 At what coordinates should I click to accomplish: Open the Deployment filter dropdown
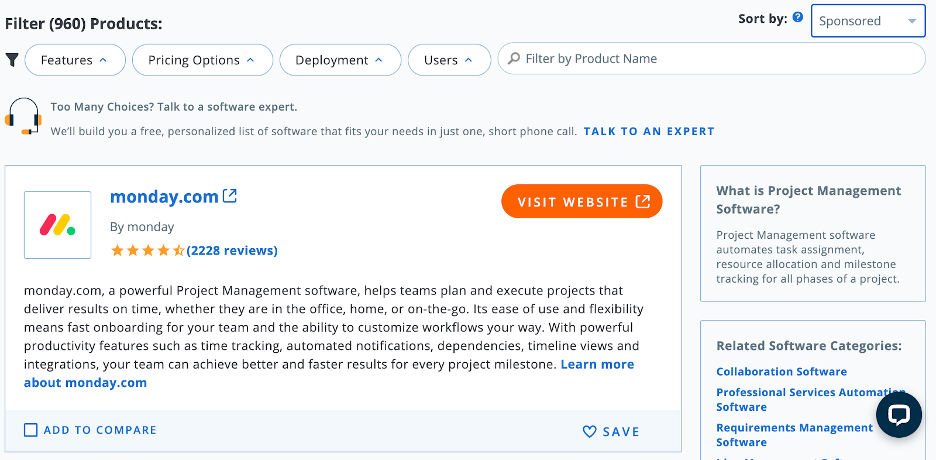pos(340,60)
